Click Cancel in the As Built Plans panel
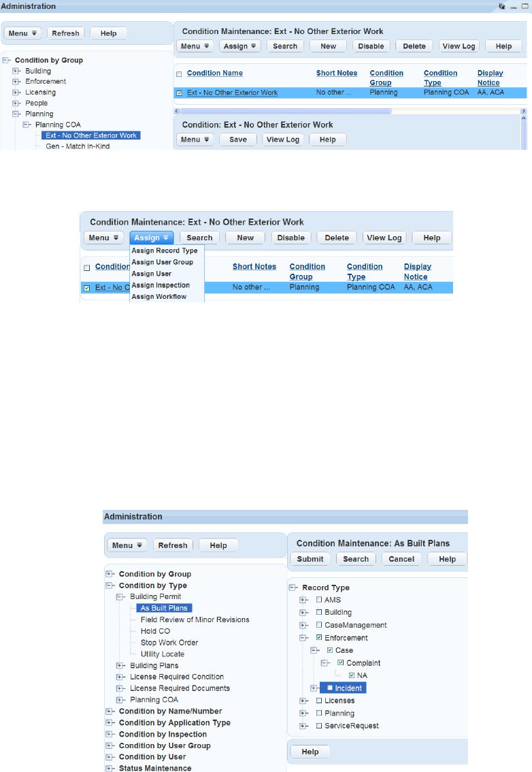The image size is (532, 772). 401,559
